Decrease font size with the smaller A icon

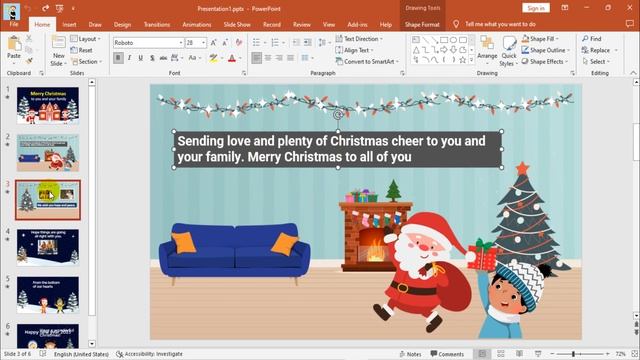click(x=225, y=42)
